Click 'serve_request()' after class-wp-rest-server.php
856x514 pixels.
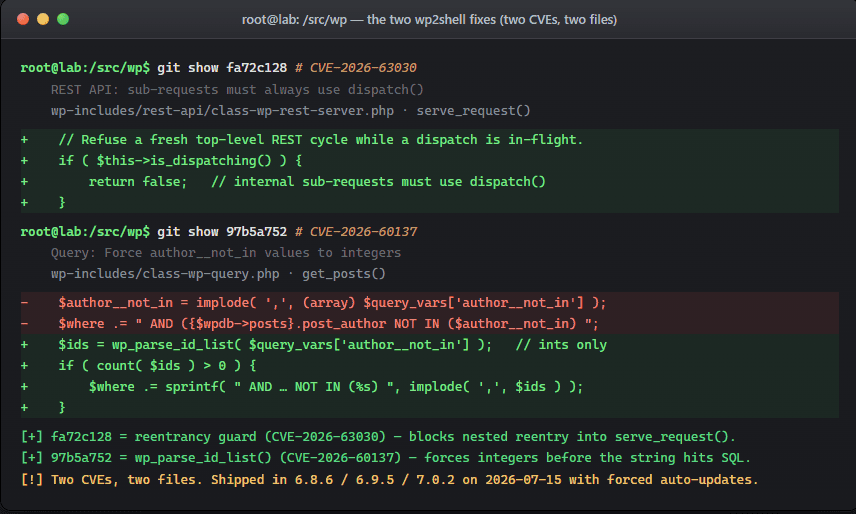tap(473, 111)
